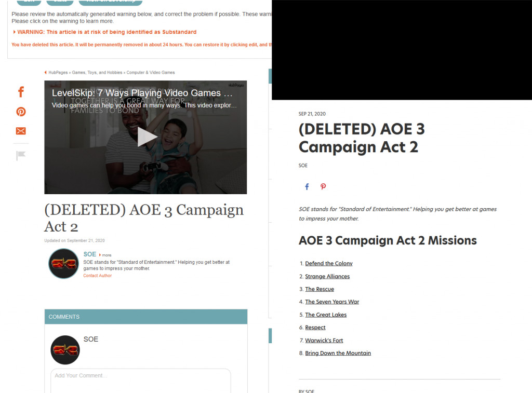Viewport: 532px width, 393px height.
Task: Pin article using left sidebar Pinterest icon
Action: tap(21, 112)
